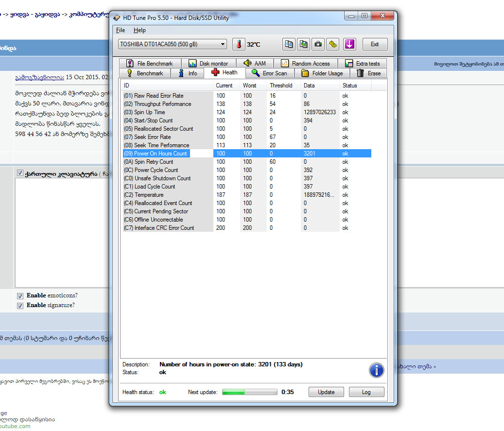Viewport: 504px width, 431px height.
Task: Select the (C1) Load Cycle Count row
Action: [x=247, y=187]
